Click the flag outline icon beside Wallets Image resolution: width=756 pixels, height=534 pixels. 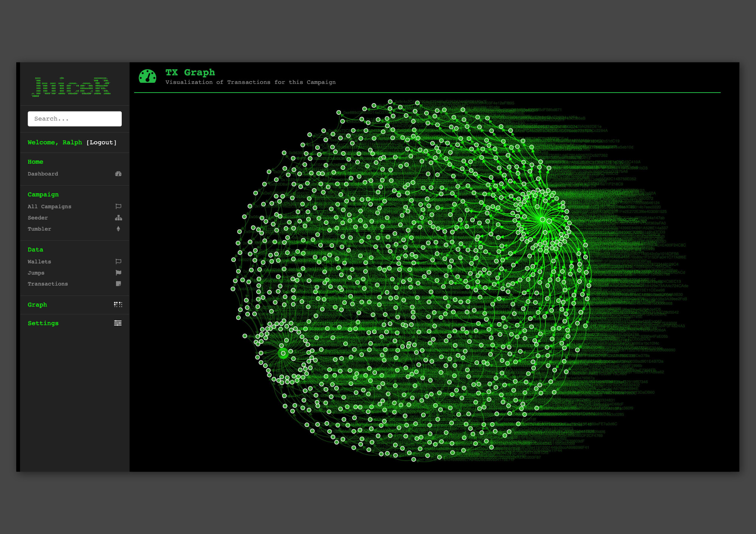118,262
